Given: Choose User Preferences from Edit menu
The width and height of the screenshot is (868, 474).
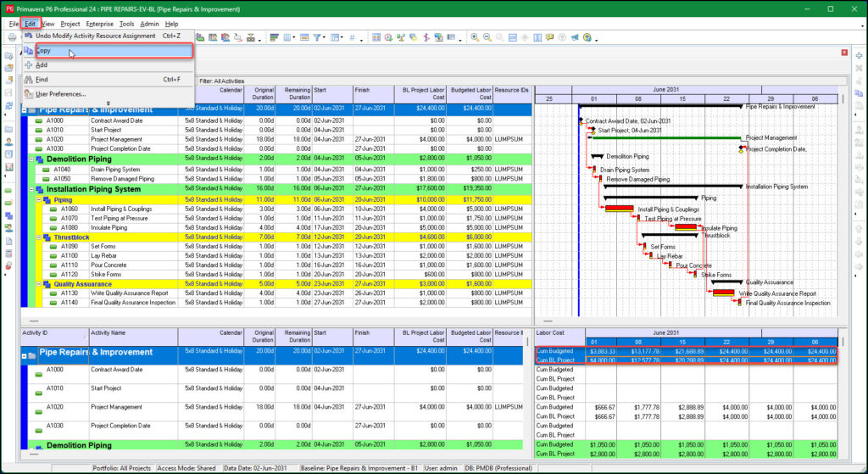Looking at the screenshot, I should point(61,93).
